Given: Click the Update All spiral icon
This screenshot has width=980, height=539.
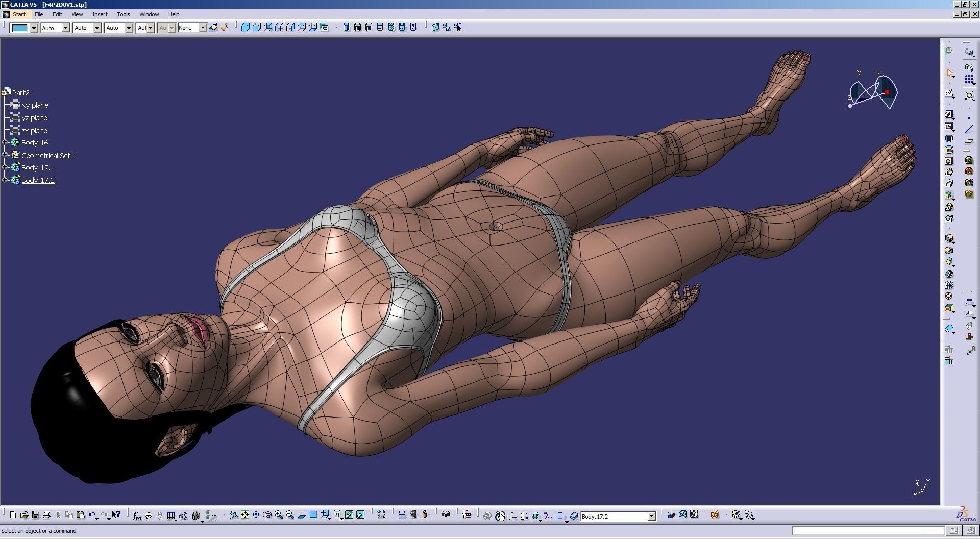Looking at the screenshot, I should pos(487,516).
